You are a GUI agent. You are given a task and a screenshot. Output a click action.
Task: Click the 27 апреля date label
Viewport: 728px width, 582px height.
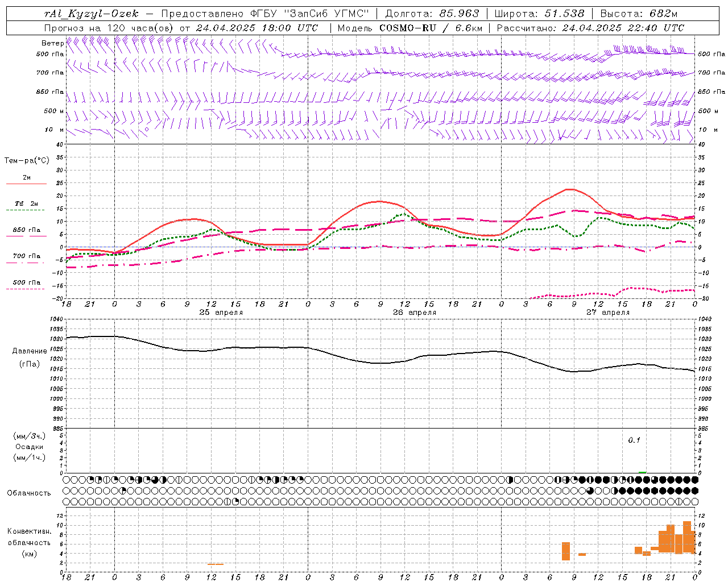tap(608, 313)
